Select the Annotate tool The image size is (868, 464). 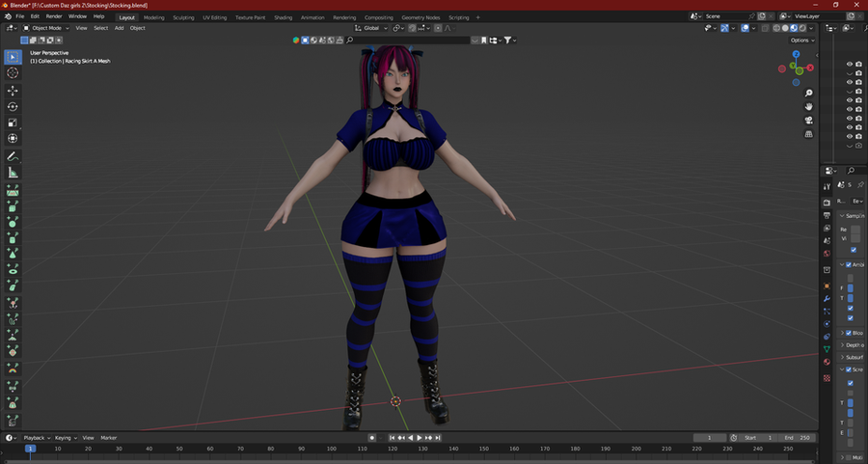[13, 156]
